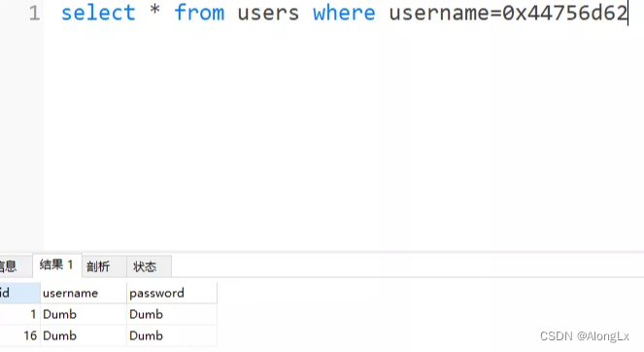Click the id column header
The width and height of the screenshot is (644, 352).
pyautogui.click(x=19, y=293)
